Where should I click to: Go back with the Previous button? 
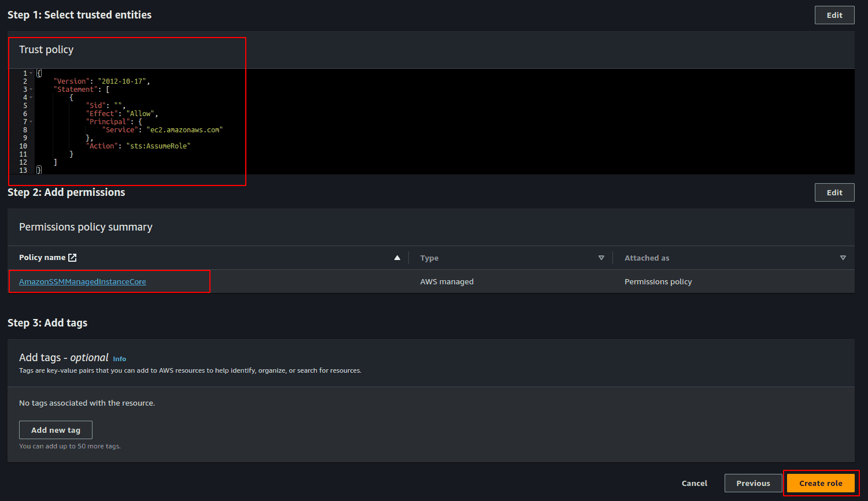753,483
